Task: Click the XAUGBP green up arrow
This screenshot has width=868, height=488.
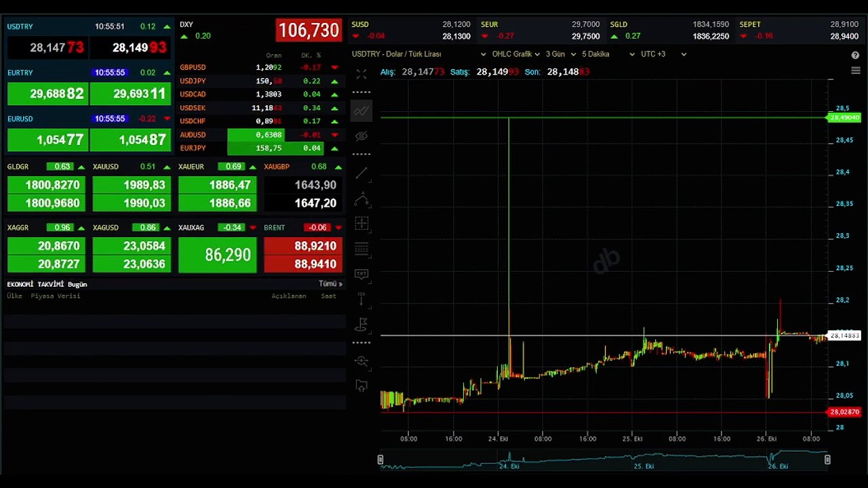Action: (338, 167)
